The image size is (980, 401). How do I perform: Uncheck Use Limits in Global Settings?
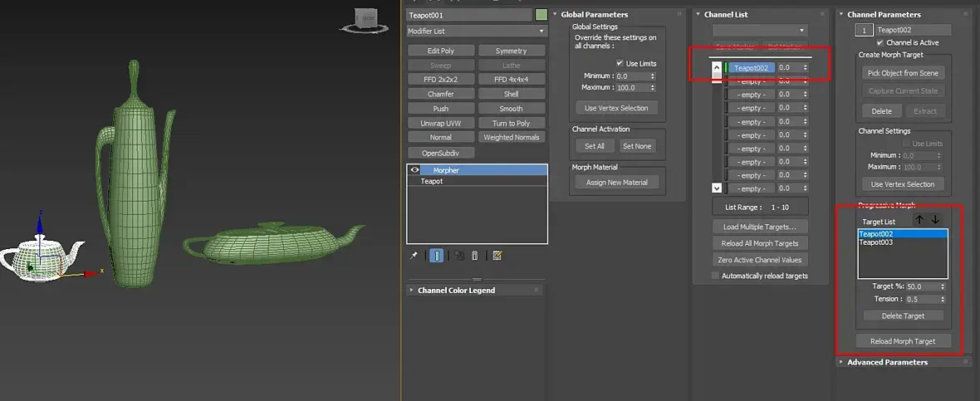coord(620,63)
